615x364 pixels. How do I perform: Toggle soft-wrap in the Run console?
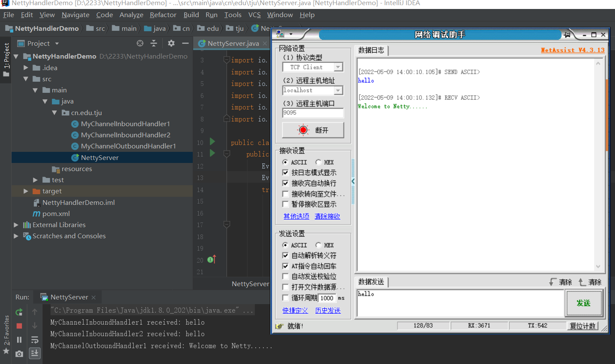point(35,340)
